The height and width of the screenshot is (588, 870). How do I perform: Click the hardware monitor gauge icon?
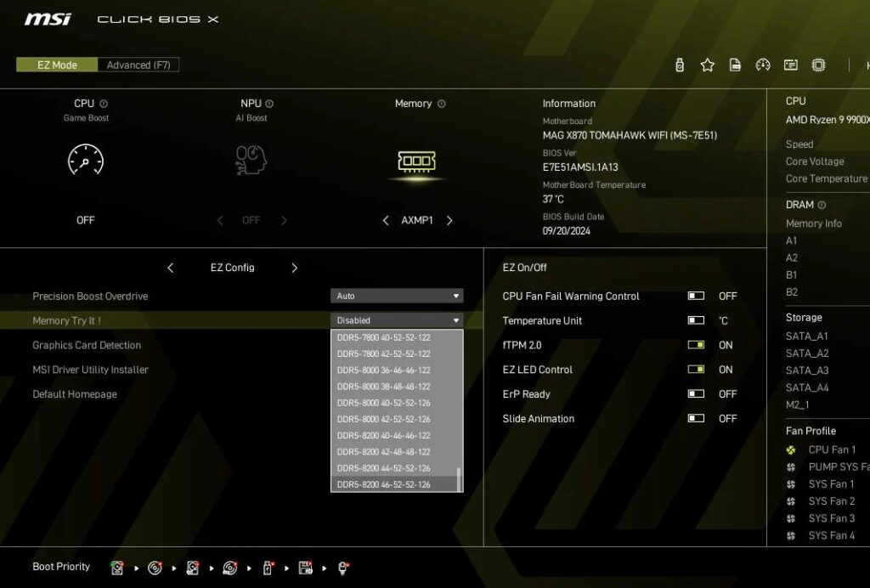pyautogui.click(x=763, y=65)
